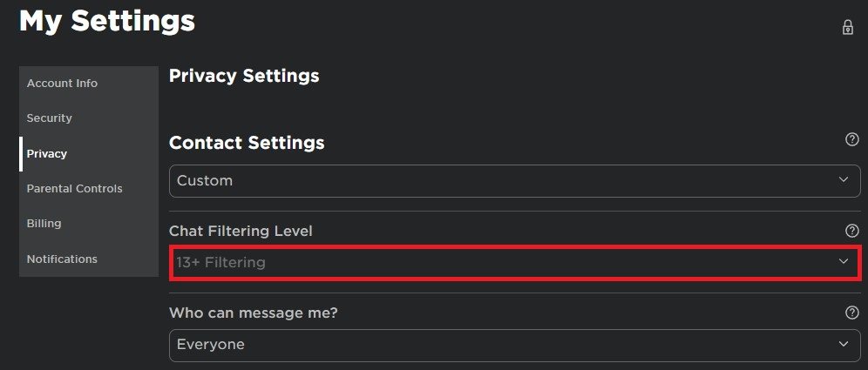The height and width of the screenshot is (370, 868).
Task: Click the Privacy Settings heading
Action: click(244, 76)
